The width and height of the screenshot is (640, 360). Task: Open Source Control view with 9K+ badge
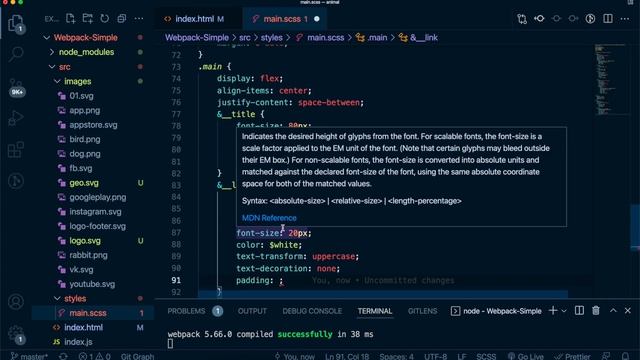pos(16,86)
